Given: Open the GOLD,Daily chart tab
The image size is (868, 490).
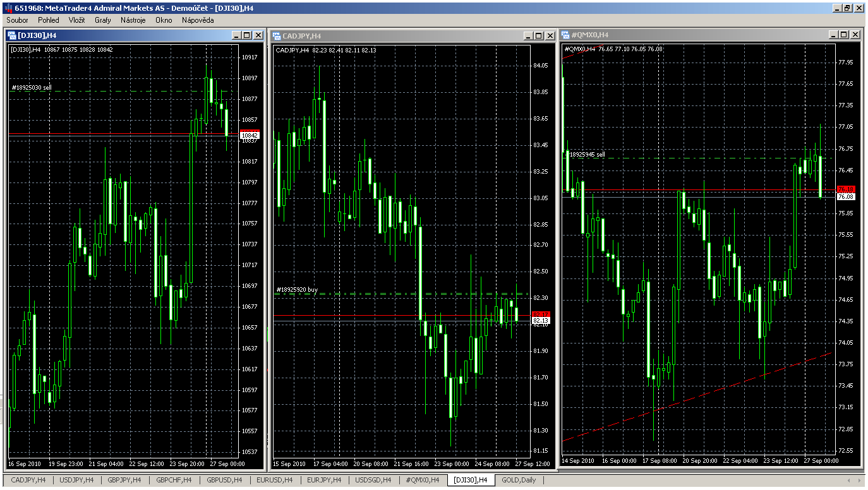Looking at the screenshot, I should [x=519, y=481].
